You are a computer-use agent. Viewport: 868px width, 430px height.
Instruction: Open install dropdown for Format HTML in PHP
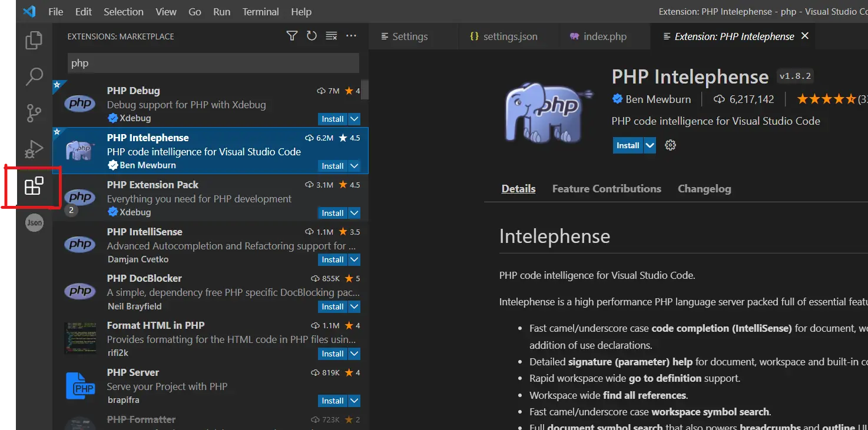(354, 354)
